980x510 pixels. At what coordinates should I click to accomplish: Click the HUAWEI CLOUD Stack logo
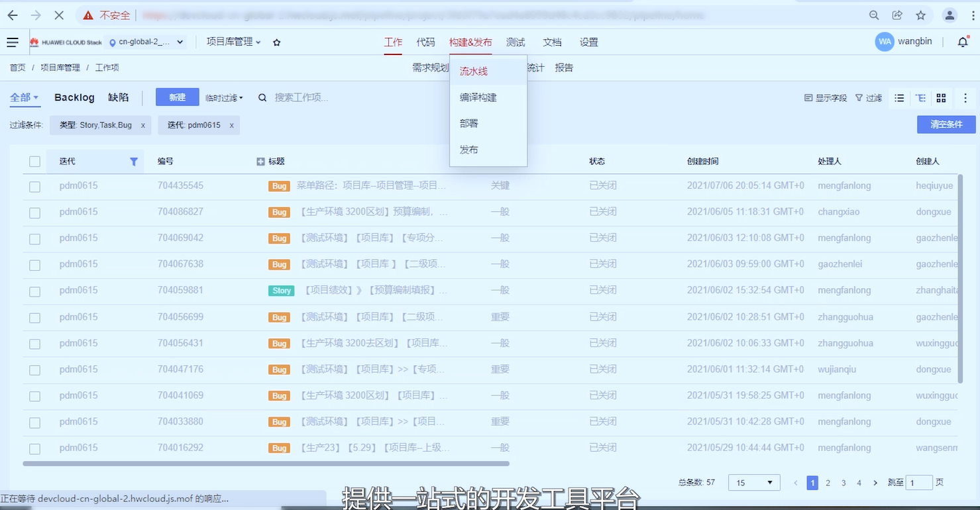pos(66,42)
